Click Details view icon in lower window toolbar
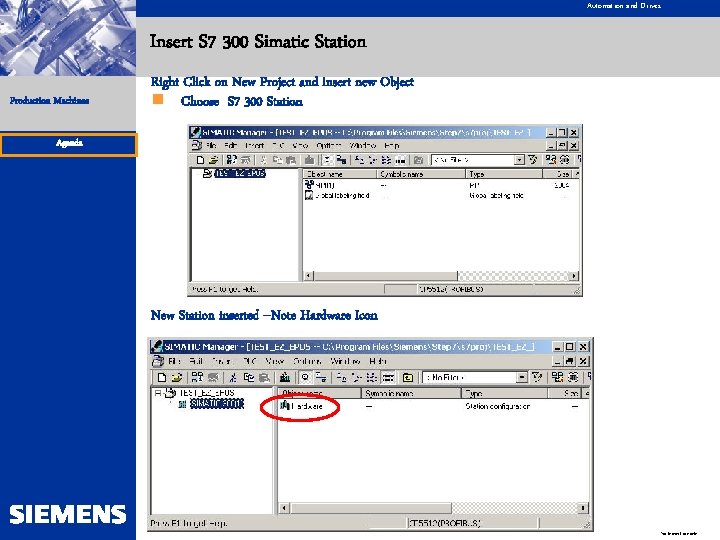 pyautogui.click(x=388, y=377)
